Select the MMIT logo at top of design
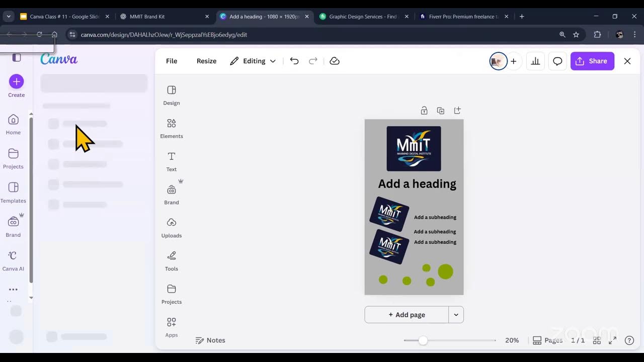The height and width of the screenshot is (362, 644). [x=414, y=149]
